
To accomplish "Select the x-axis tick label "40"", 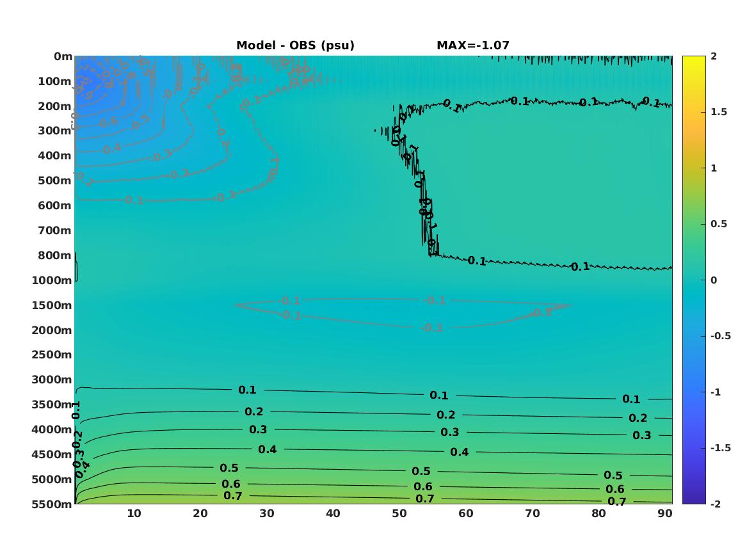I will tap(333, 513).
